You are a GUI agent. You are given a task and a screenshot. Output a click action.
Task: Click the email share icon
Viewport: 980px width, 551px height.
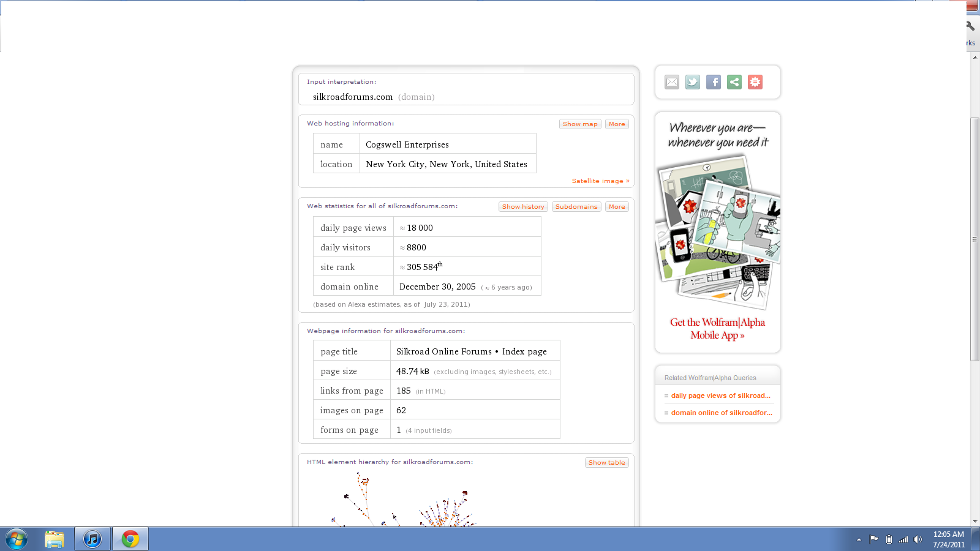(x=672, y=82)
